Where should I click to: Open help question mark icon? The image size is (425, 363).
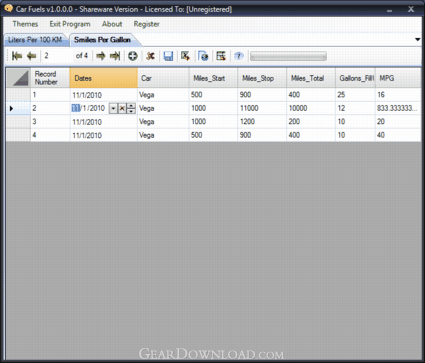tap(239, 56)
